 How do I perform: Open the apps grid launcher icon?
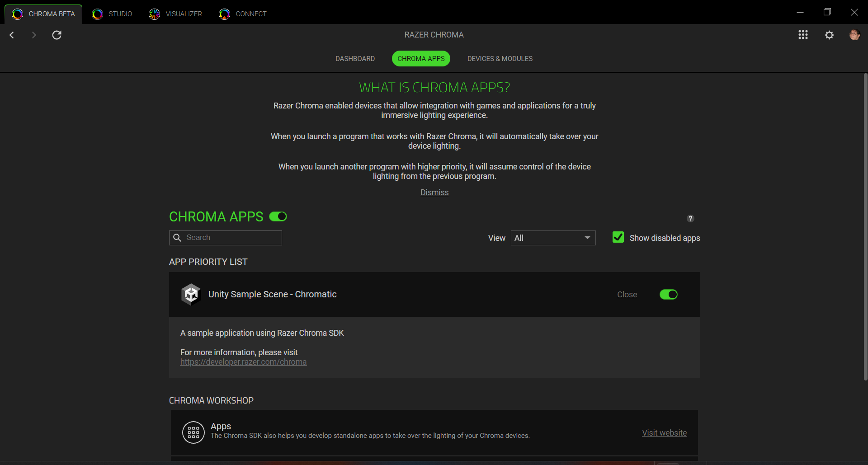click(803, 35)
